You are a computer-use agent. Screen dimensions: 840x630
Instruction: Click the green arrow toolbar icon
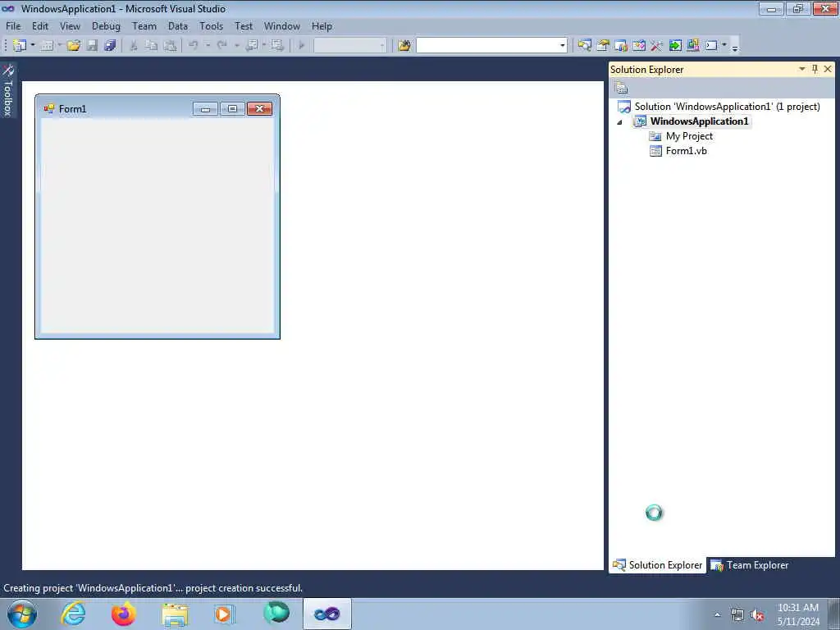675,46
